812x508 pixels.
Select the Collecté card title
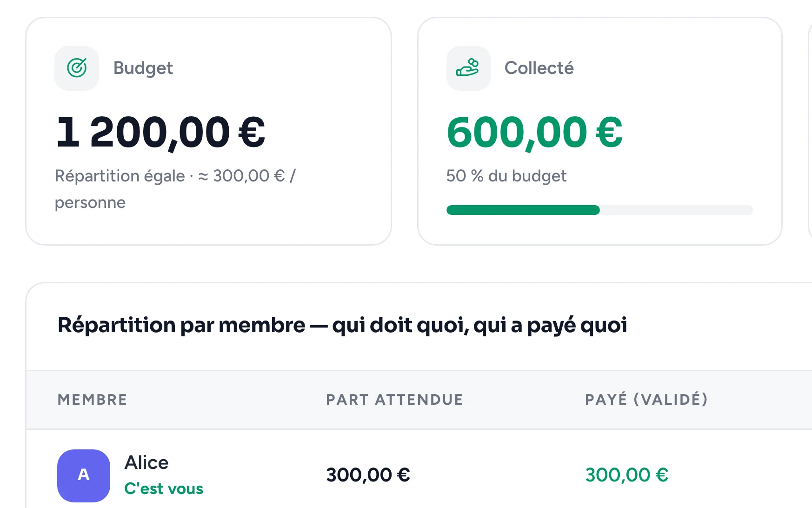[x=539, y=68]
